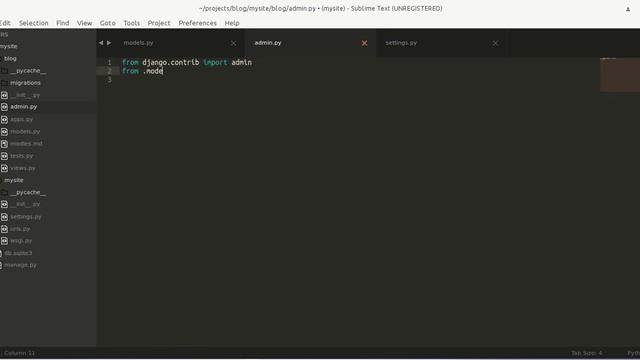Expand the __pycache__ folder under blog

click(28, 71)
